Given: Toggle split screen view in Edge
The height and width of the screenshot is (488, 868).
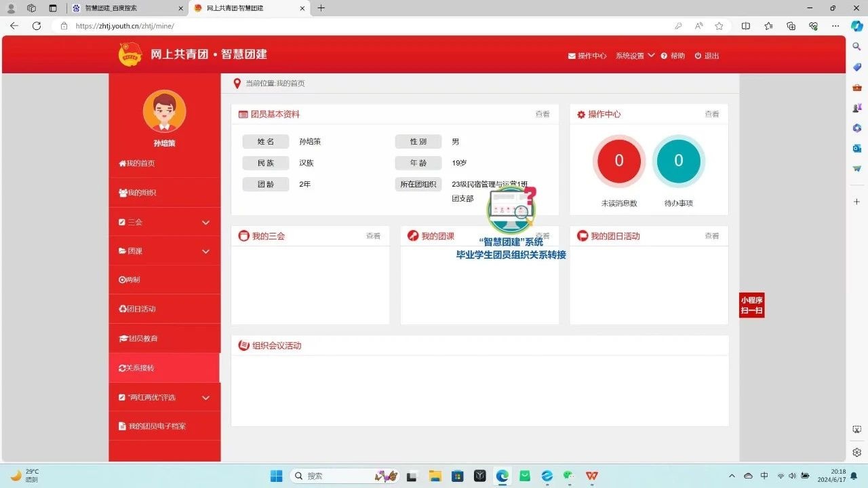Looking at the screenshot, I should pos(746,26).
